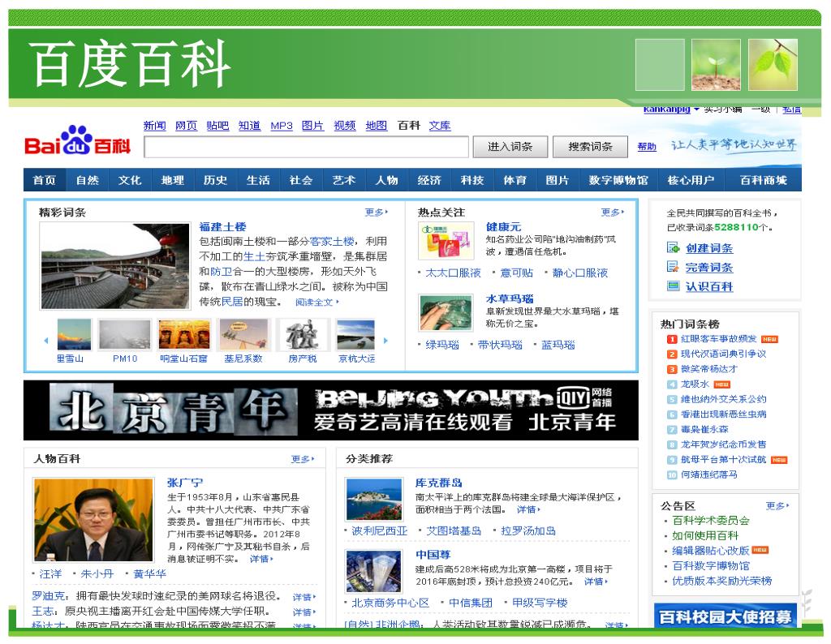Open the kankanpig user dropdown
This screenshot has height=644, width=831.
coord(671,109)
